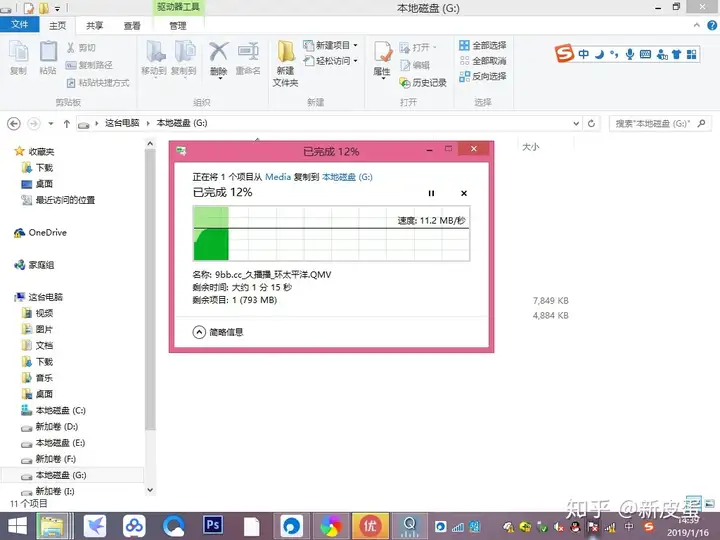Click the Cut scissors option
Image resolution: width=720 pixels, height=540 pixels.
(x=81, y=48)
